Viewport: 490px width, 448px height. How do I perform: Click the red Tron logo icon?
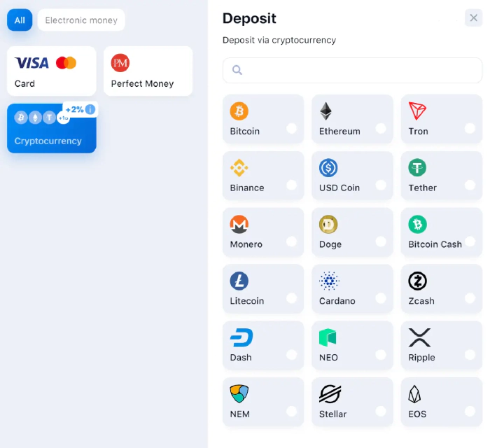coord(417,111)
